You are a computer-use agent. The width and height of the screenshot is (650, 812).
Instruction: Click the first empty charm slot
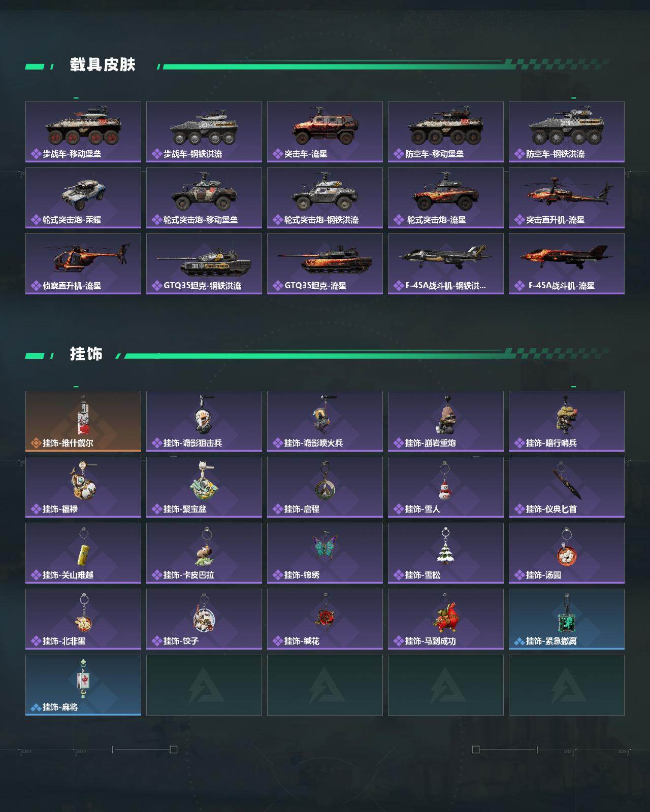point(204,685)
